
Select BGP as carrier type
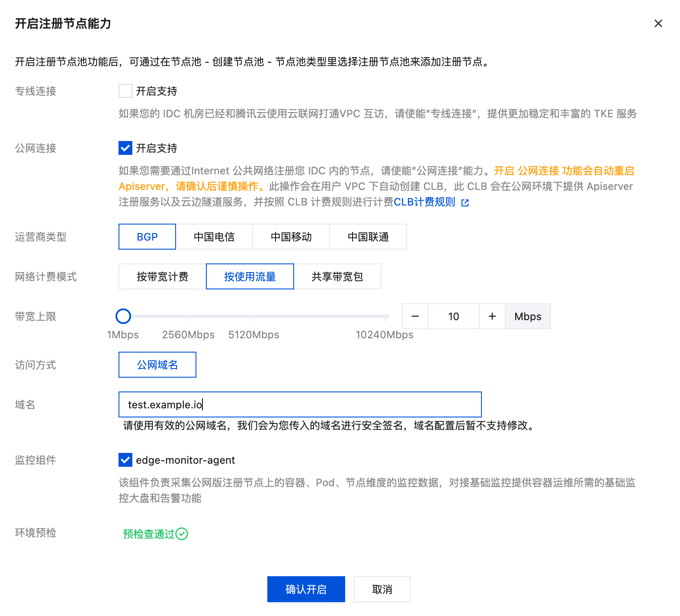[147, 237]
